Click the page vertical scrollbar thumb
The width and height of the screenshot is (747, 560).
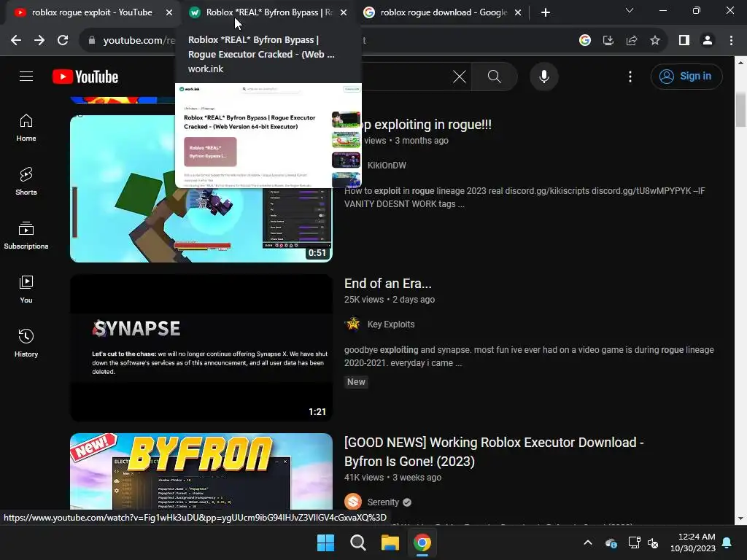tap(740, 111)
